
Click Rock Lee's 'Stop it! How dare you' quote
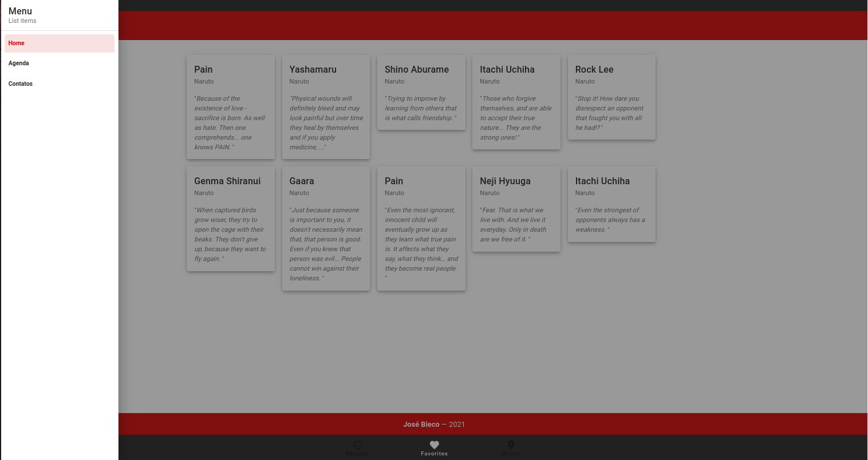point(610,113)
